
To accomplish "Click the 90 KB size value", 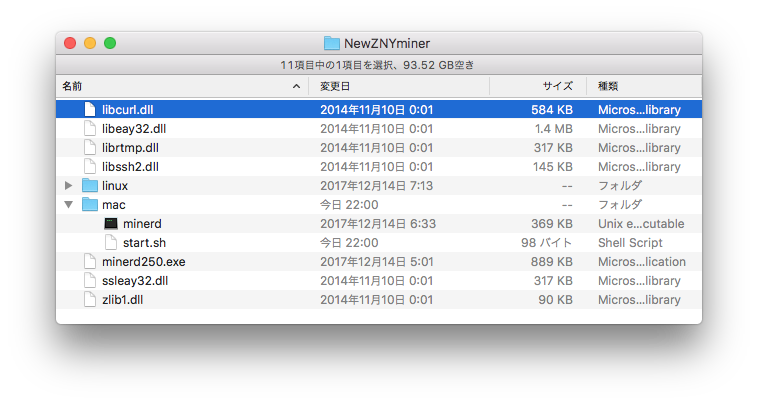I will (x=555, y=300).
